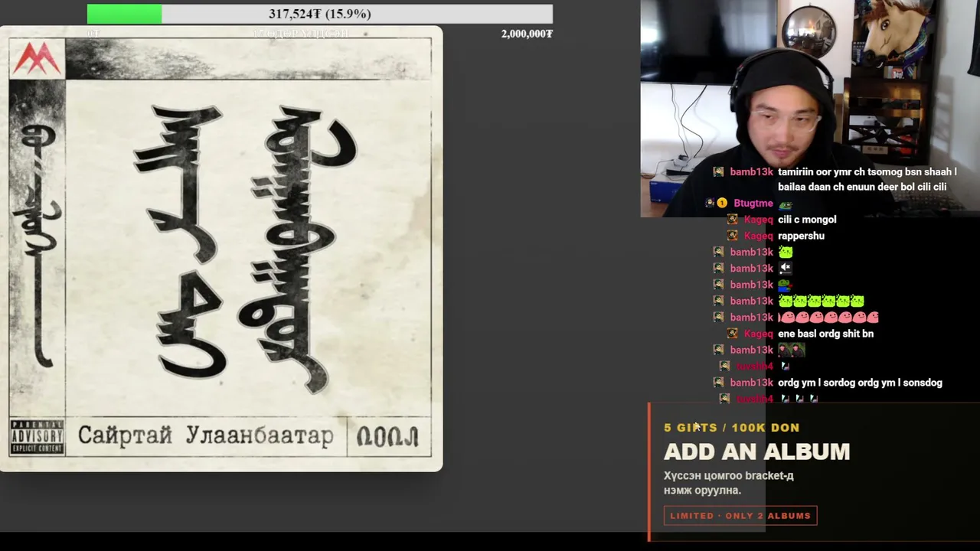The width and height of the screenshot is (980, 551).
Task: Click the muted speaker emote from bamb13k
Action: pos(785,268)
